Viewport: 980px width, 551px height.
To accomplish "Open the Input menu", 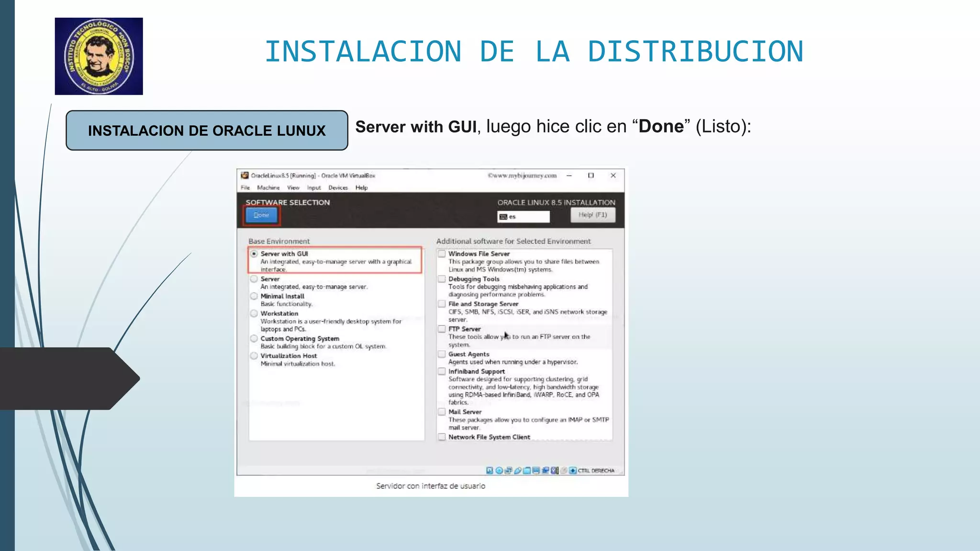I will pos(313,187).
